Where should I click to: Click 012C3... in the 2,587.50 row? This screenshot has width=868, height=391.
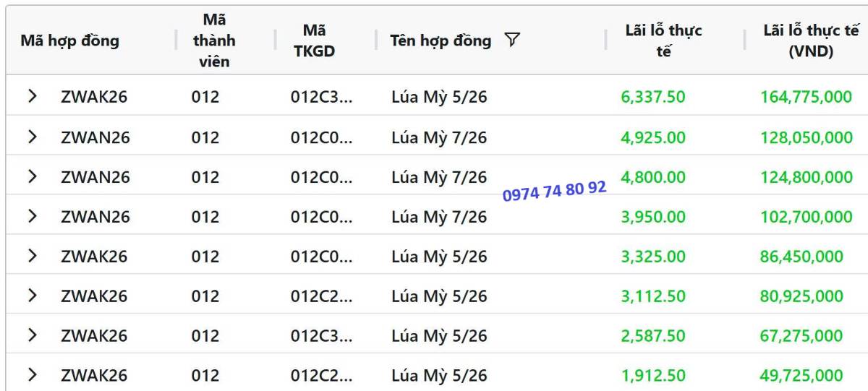pos(322,336)
